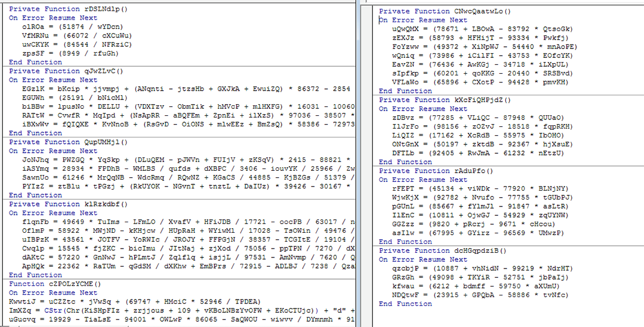Select the line starting 'iASYmq = 28934'
644x327 pixels.
coord(189,168)
